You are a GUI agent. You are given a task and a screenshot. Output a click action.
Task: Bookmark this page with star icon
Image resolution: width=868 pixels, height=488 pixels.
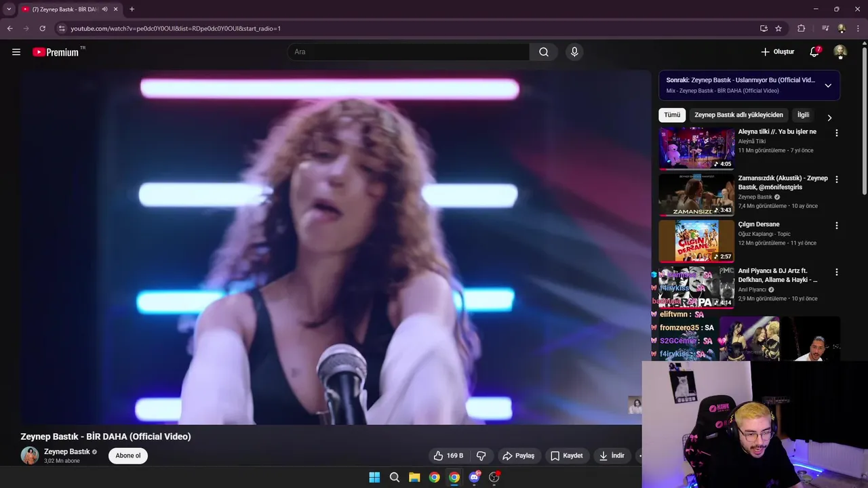point(778,28)
